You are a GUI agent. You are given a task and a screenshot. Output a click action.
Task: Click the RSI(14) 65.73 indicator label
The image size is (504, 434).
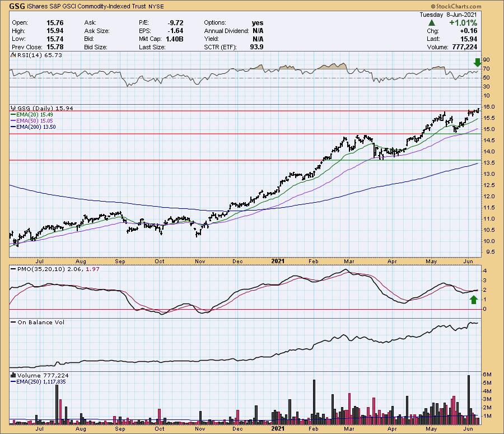click(40, 55)
